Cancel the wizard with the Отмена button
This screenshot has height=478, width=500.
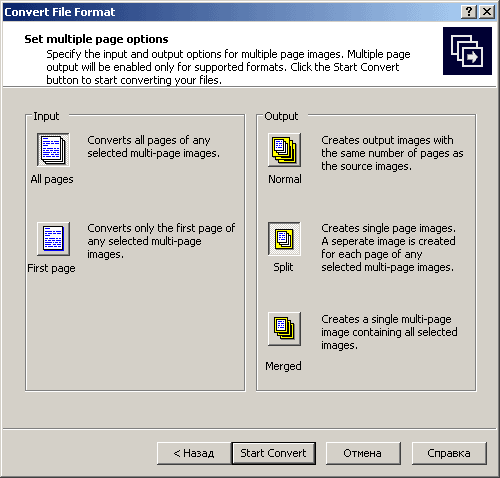pyautogui.click(x=363, y=453)
